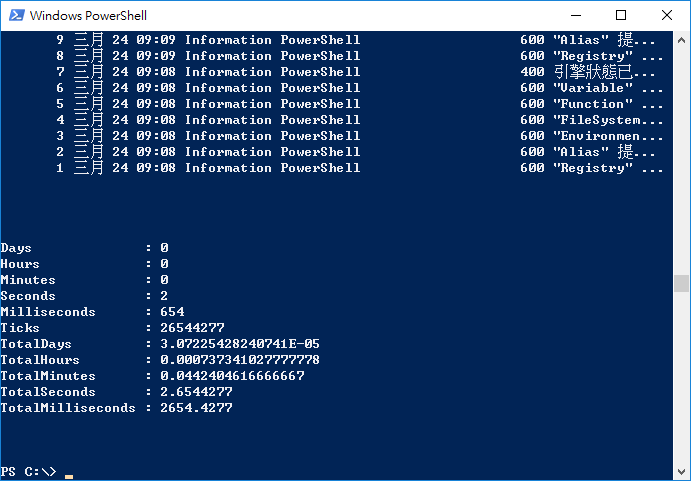Maximize the Windows PowerShell window

click(x=621, y=15)
